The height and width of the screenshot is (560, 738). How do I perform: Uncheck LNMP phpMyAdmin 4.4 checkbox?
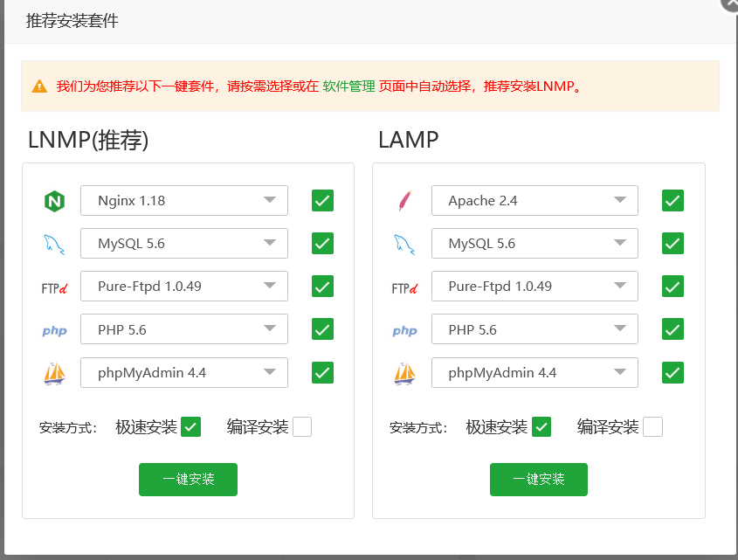322,372
